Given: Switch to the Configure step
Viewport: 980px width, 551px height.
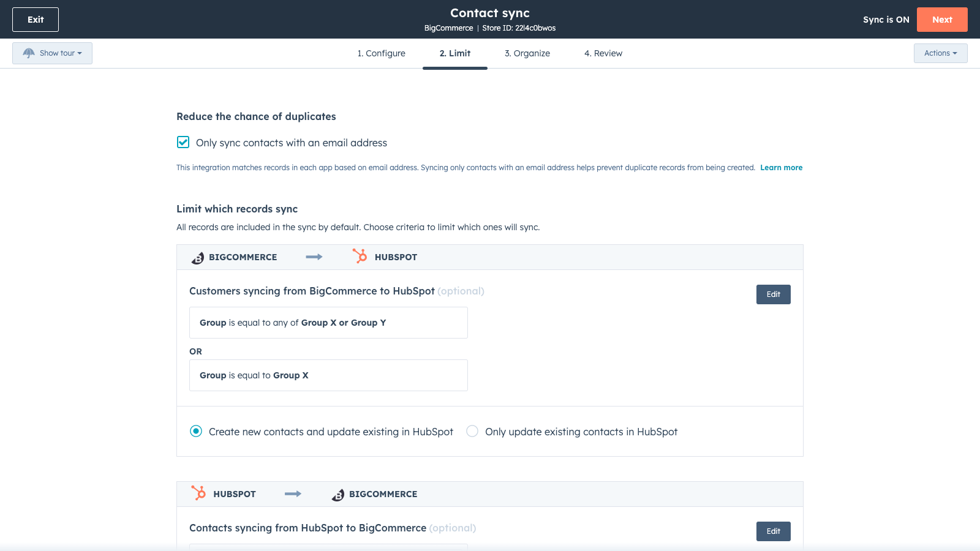Looking at the screenshot, I should coord(381,53).
